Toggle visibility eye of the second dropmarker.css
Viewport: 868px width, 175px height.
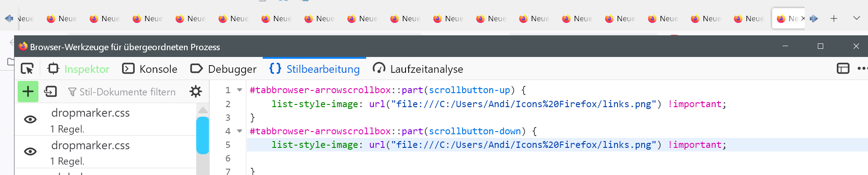[30, 151]
